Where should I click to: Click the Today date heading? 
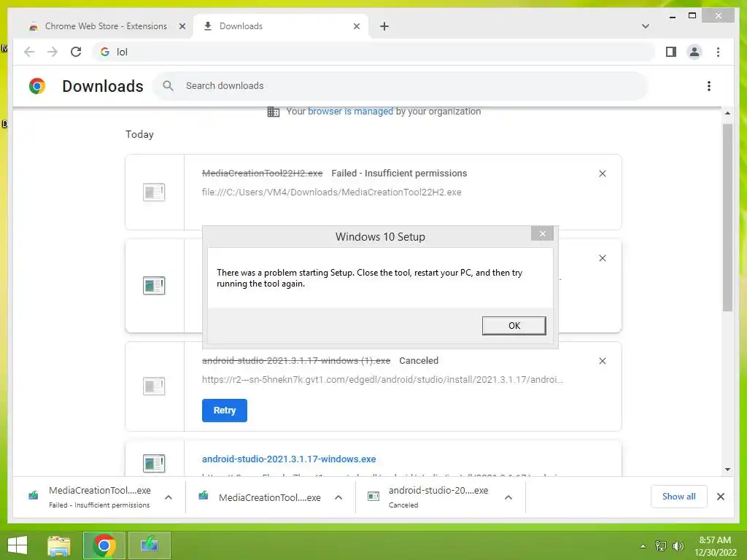(x=139, y=134)
